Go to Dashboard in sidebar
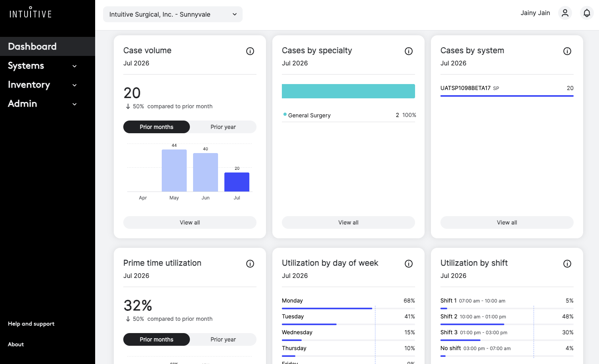This screenshot has height=364, width=599. pyautogui.click(x=48, y=46)
